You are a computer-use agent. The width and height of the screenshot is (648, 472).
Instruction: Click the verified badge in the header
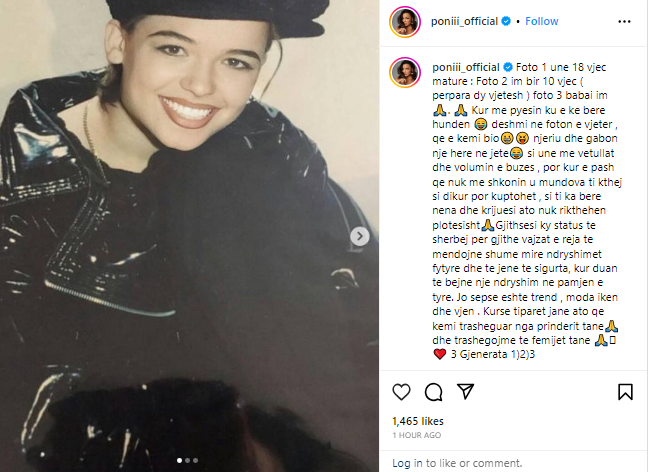506,21
